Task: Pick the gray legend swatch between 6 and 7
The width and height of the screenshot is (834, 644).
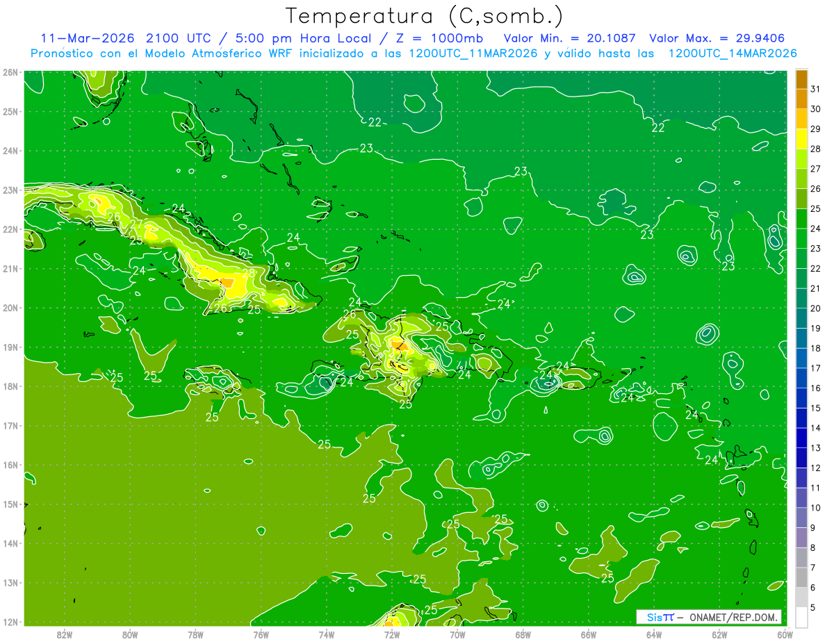Action: (x=801, y=577)
